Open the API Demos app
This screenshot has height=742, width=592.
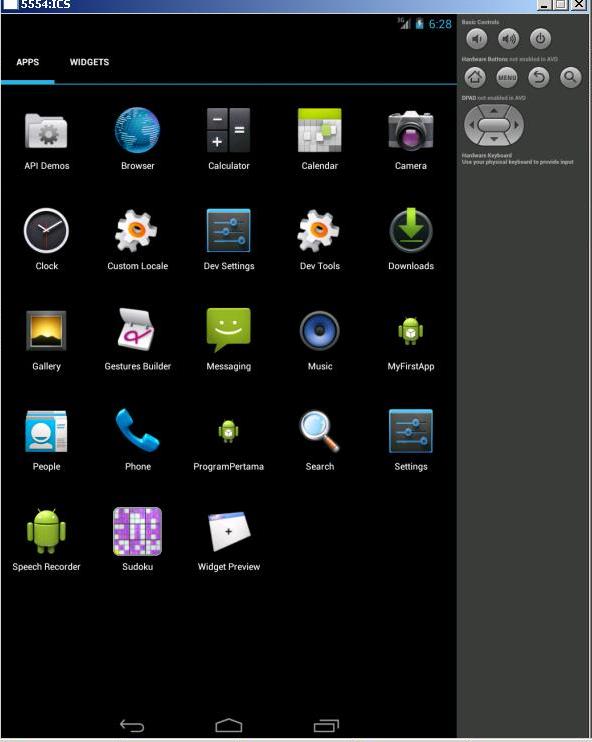pos(46,140)
